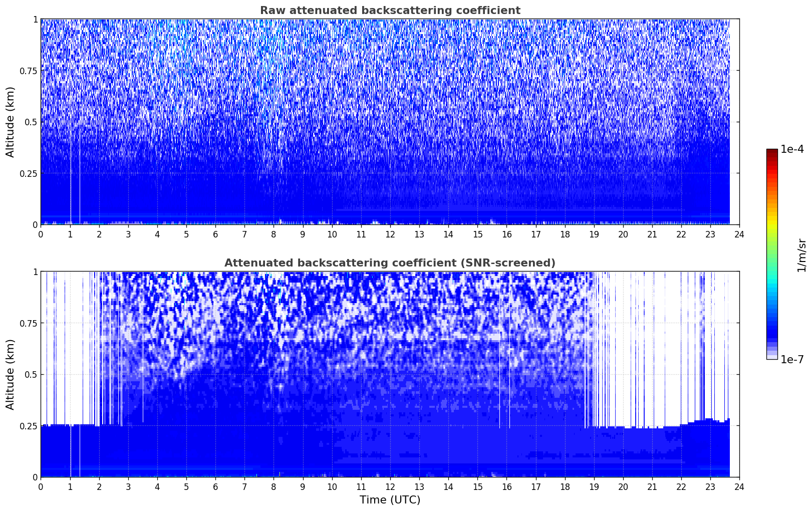
Task: Click the "Time (UTC)" x-axis label
Action: (x=390, y=500)
